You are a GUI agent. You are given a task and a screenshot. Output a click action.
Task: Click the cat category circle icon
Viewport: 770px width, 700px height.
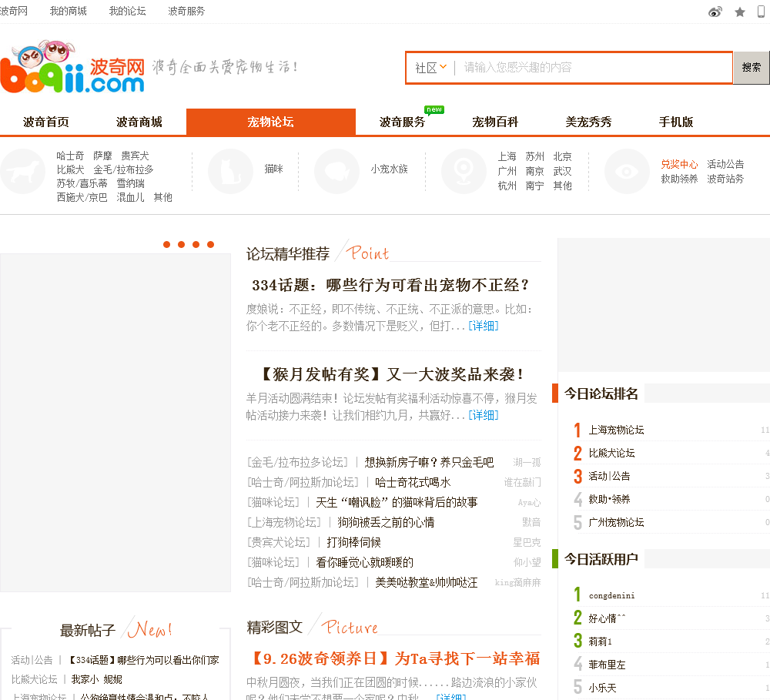pyautogui.click(x=230, y=172)
